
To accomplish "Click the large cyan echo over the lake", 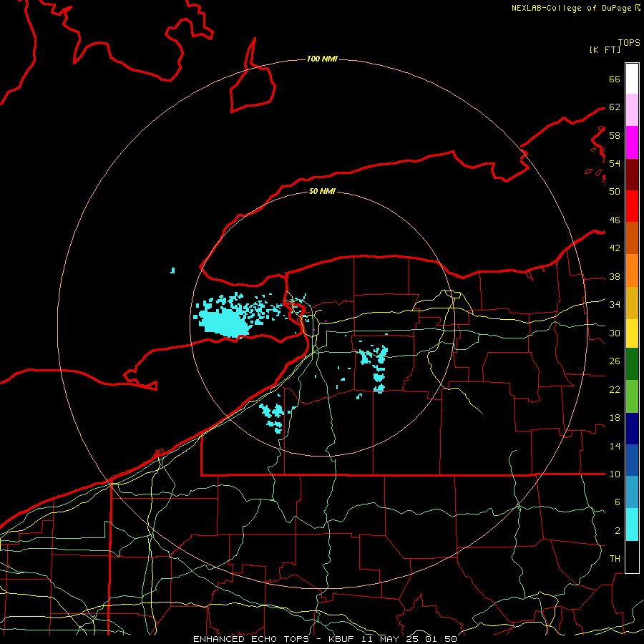I will 224,323.
